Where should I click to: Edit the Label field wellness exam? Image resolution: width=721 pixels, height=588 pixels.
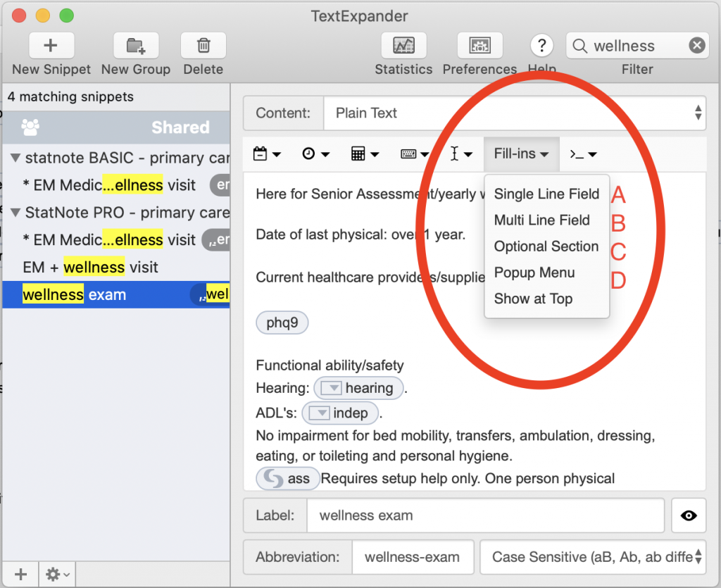(486, 515)
